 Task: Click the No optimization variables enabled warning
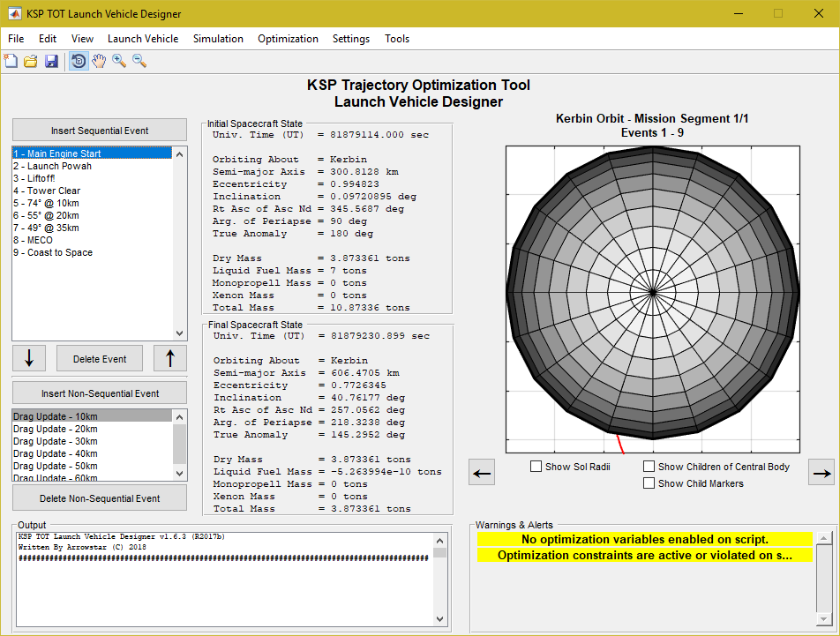(645, 539)
